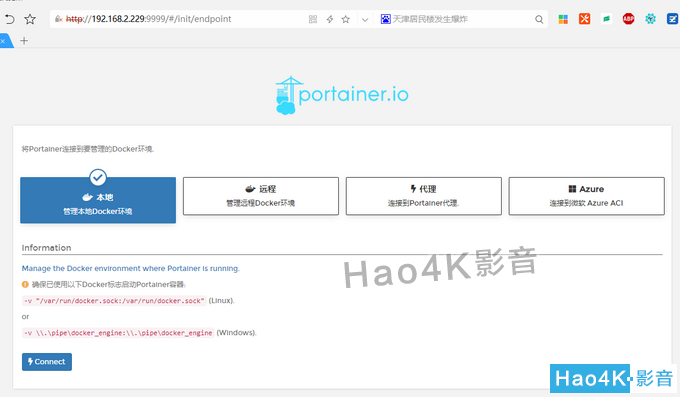Click the orange scissors screenshot extension icon
The width and height of the screenshot is (680, 397).
coord(585,19)
